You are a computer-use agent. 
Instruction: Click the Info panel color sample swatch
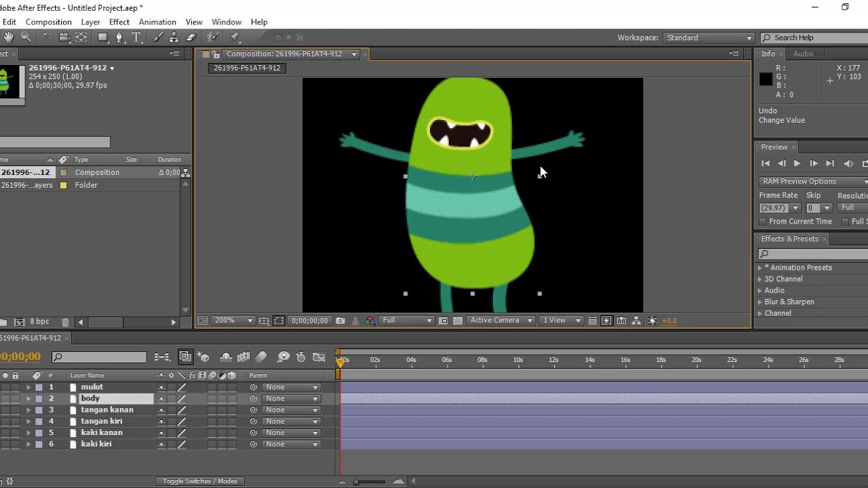(x=766, y=79)
